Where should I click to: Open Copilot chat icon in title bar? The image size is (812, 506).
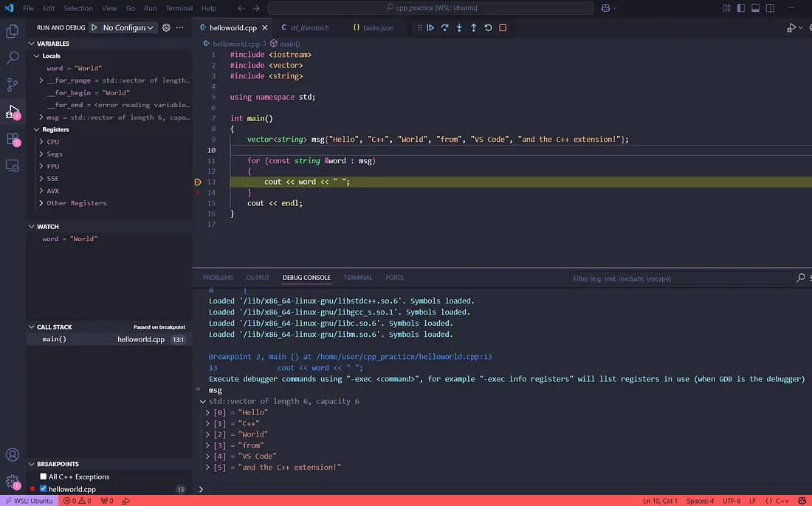tap(605, 8)
